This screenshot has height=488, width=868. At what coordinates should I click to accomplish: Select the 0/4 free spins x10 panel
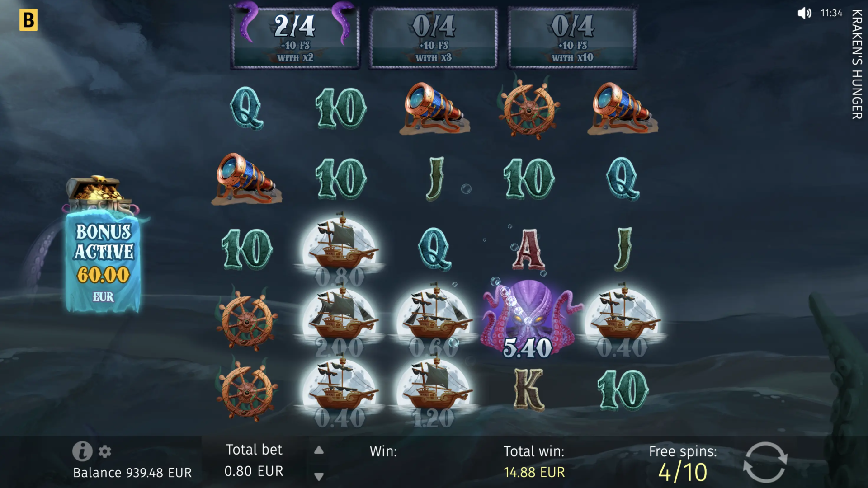pos(572,38)
